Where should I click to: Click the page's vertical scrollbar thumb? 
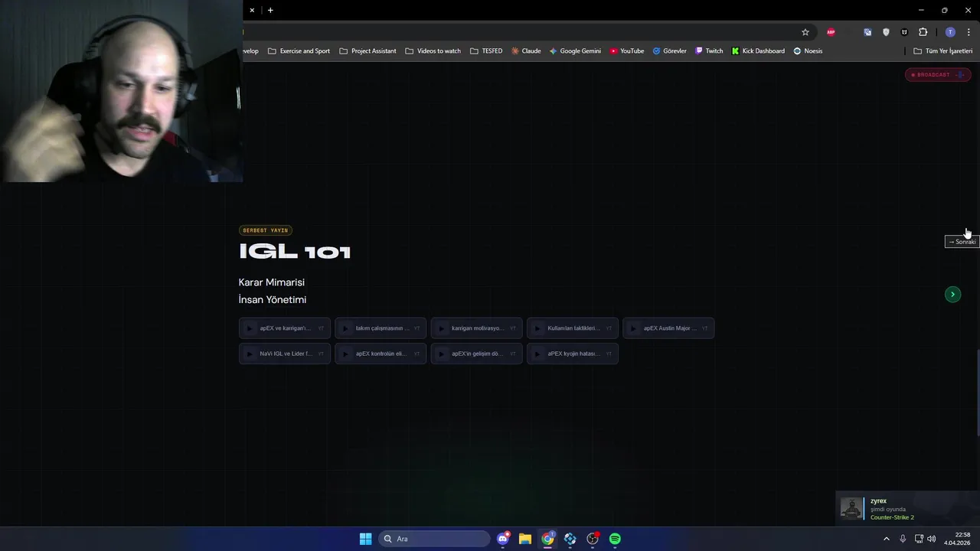(x=978, y=393)
